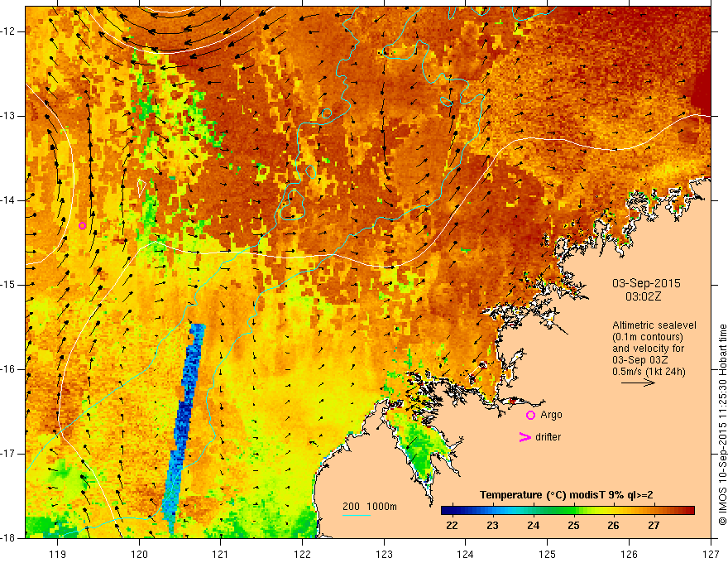The height and width of the screenshot is (563, 728).
Task: Click the color bar label 25
Action: click(573, 526)
